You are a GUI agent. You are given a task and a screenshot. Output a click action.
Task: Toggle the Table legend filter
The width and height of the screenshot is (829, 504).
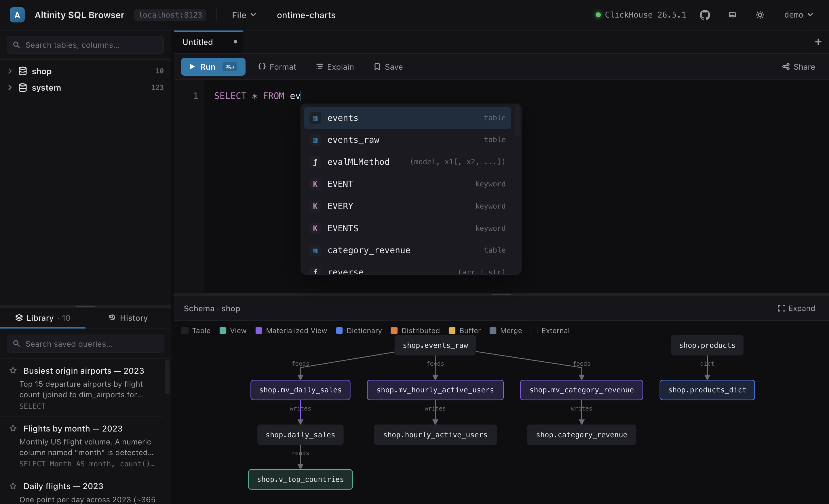pyautogui.click(x=195, y=330)
